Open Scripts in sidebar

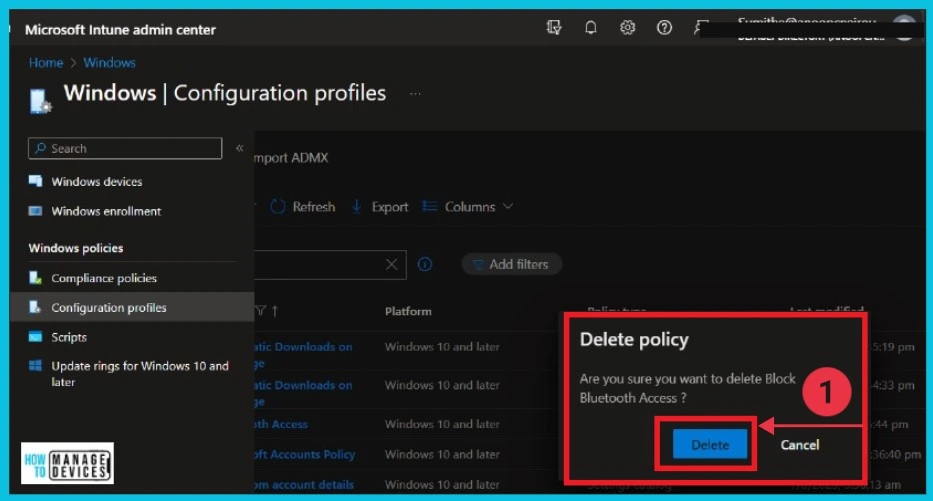tap(69, 337)
